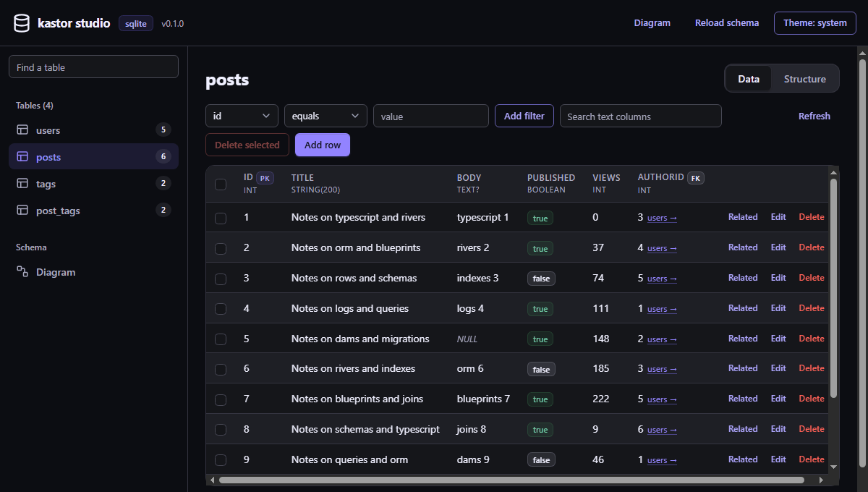
Task: Click the horizontal scrollbar thumb under the table
Action: point(511,480)
